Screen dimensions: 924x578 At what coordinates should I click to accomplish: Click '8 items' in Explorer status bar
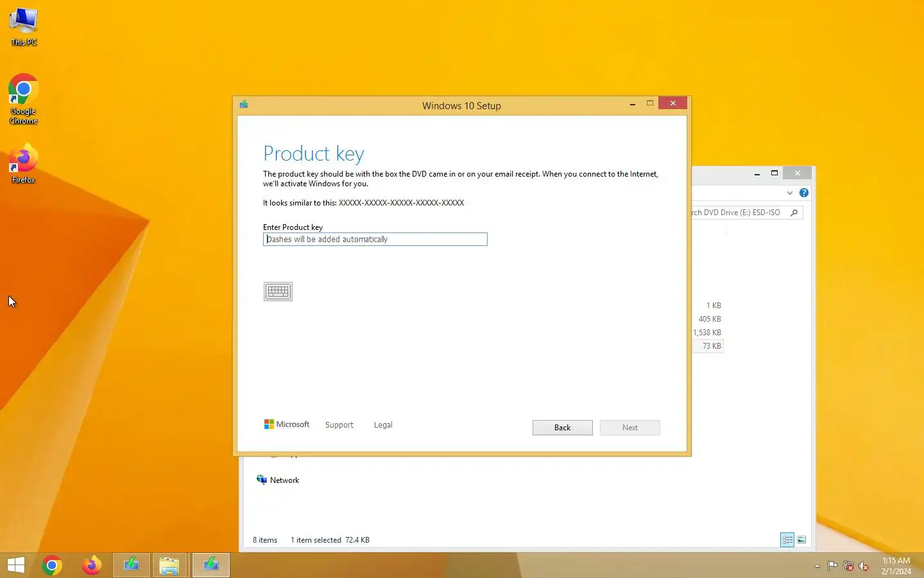point(265,540)
